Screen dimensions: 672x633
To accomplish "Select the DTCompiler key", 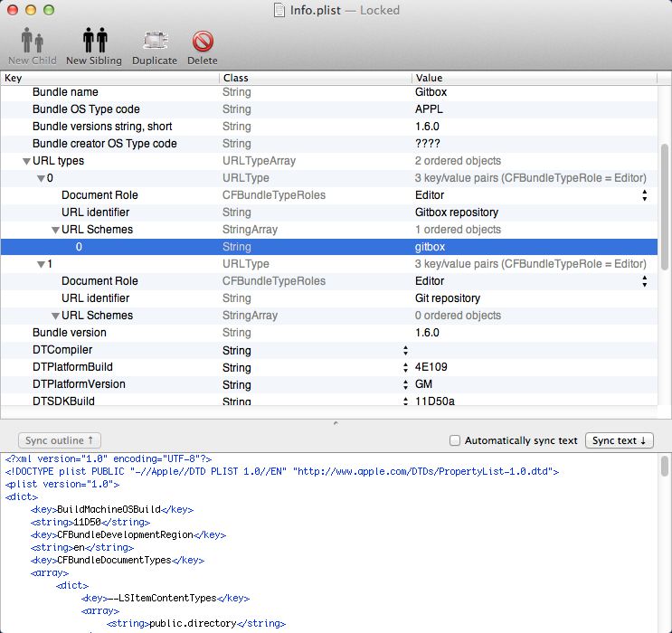I will point(62,350).
